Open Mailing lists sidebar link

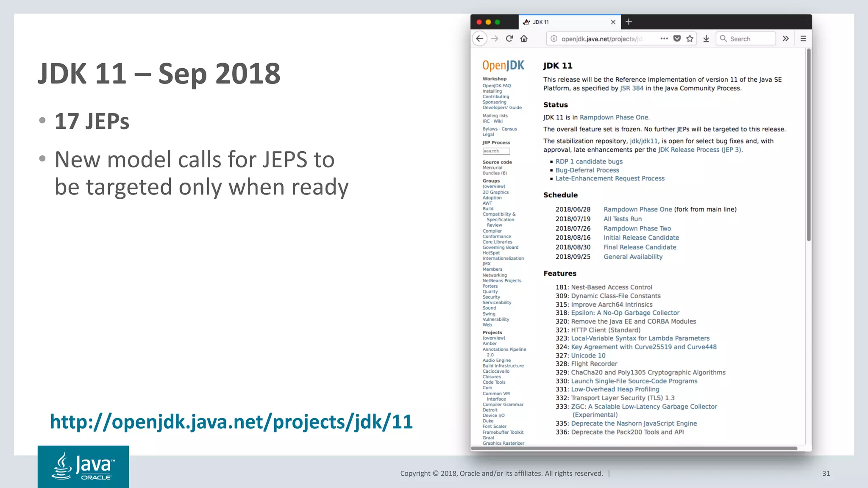click(x=495, y=116)
